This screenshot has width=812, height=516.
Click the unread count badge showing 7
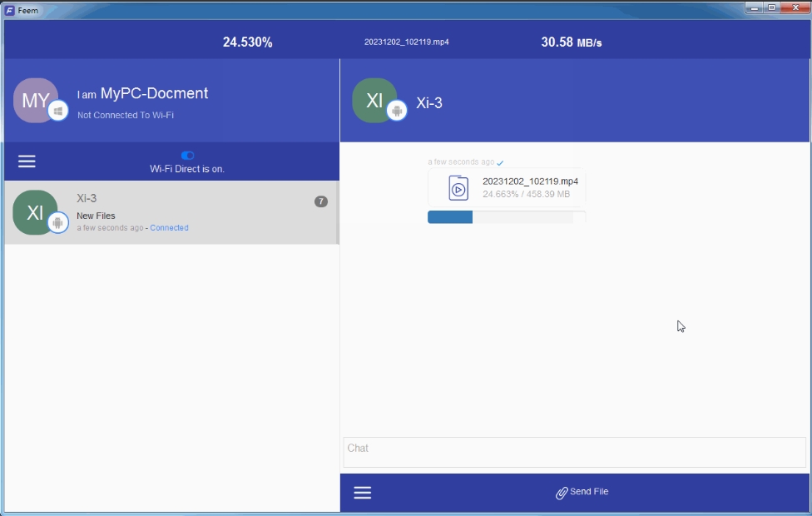coord(321,201)
